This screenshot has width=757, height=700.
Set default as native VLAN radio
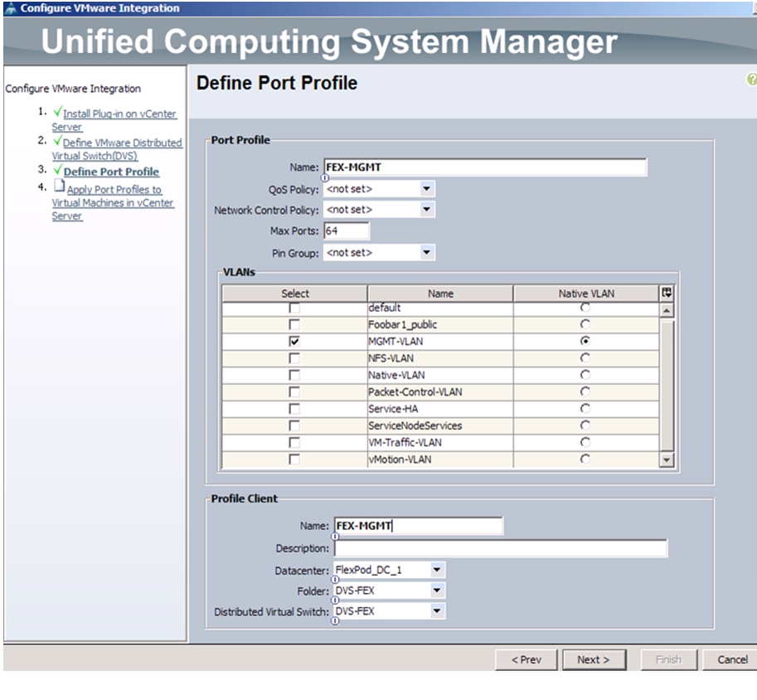585,307
